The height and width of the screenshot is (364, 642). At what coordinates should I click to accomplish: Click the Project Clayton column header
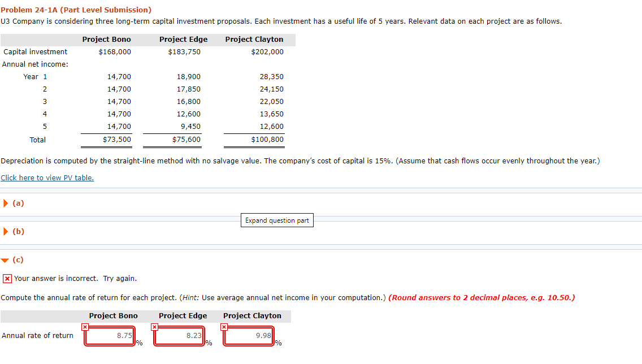point(252,315)
